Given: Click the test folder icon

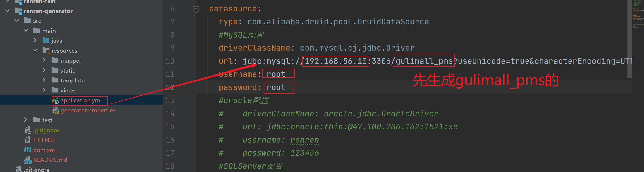Looking at the screenshot, I should coord(37,120).
